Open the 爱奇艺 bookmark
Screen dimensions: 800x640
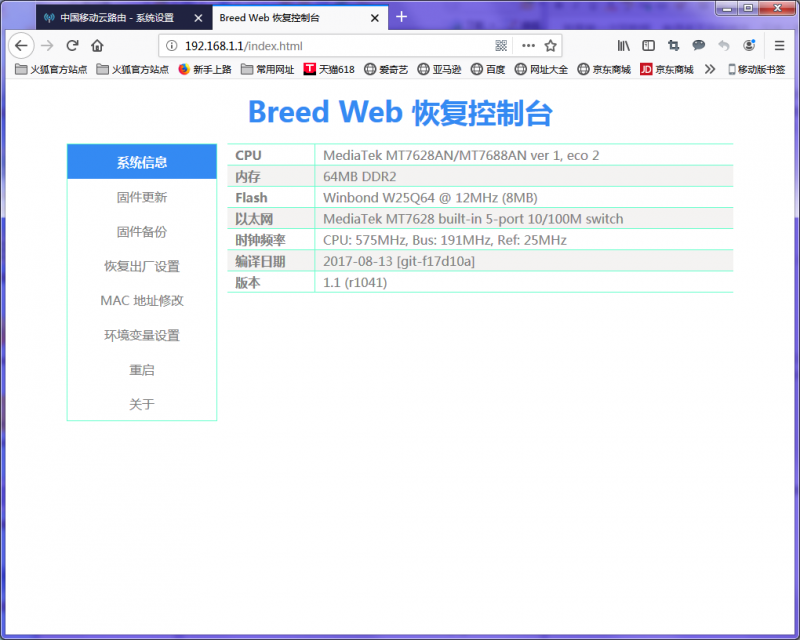[x=386, y=69]
